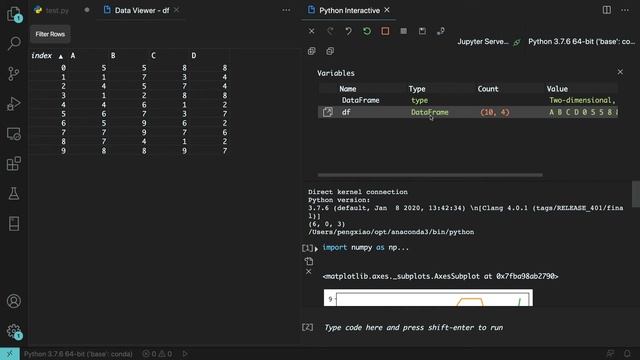640x360 pixels.
Task: Open remote window indicator in status bar
Action: (10, 353)
